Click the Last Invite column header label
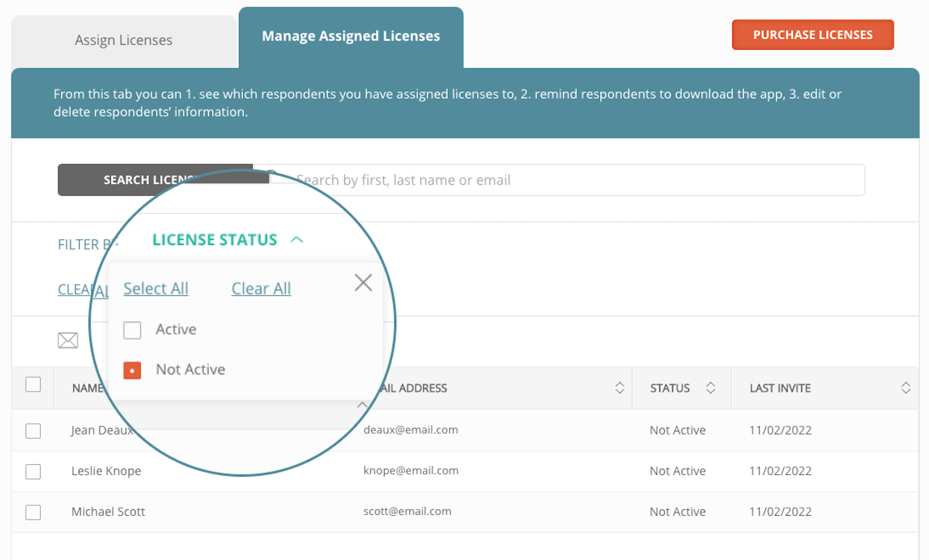Image resolution: width=929 pixels, height=560 pixels. coord(780,388)
